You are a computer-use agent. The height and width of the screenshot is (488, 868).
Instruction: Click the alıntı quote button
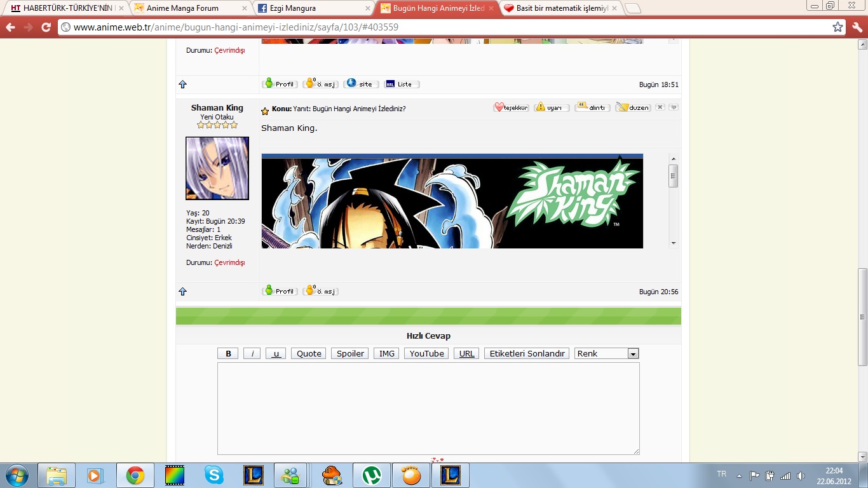tap(592, 107)
